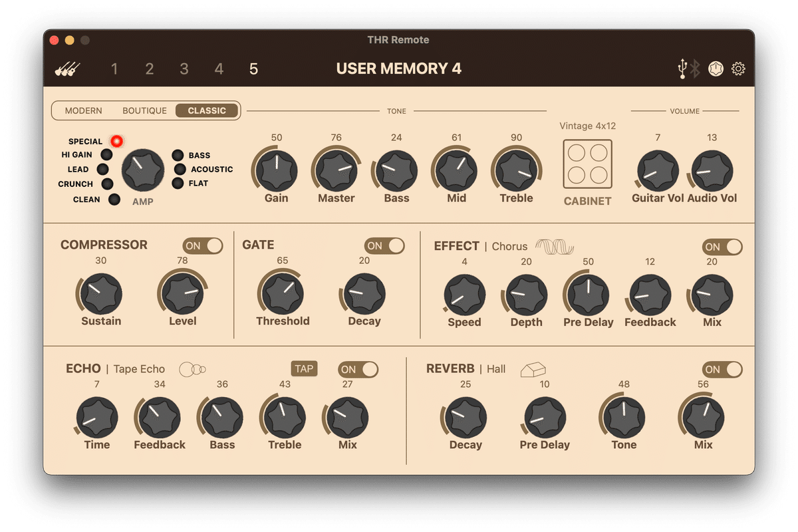
Task: Adjust the echo Feedback knob
Action: [x=159, y=418]
